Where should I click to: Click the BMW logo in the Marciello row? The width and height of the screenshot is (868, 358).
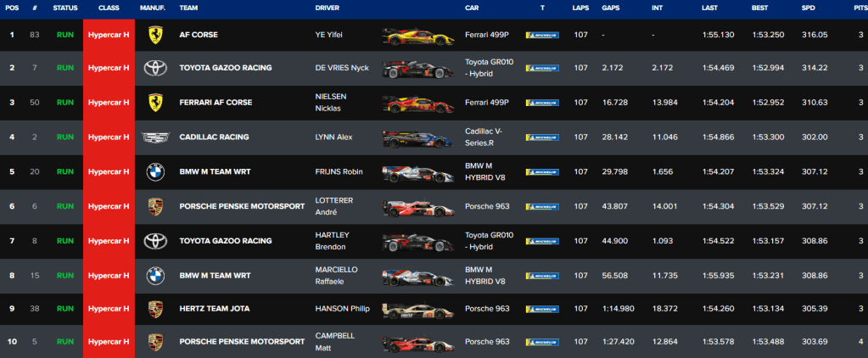[155, 275]
